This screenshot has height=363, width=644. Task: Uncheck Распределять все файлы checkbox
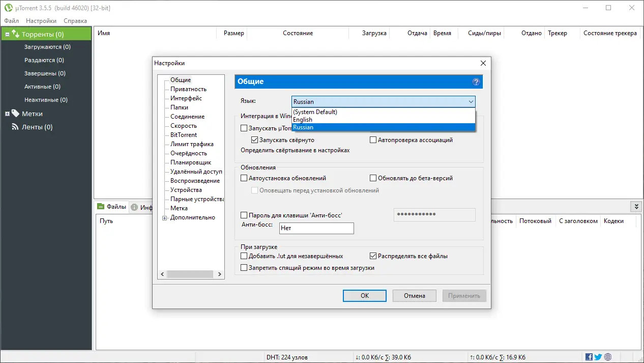[373, 256]
